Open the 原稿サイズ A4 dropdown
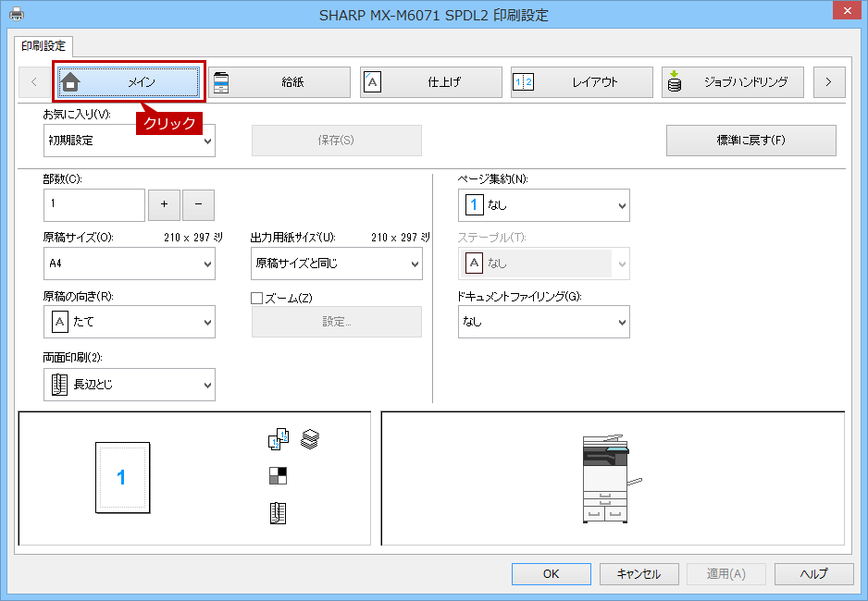The height and width of the screenshot is (601, 868). (x=129, y=264)
